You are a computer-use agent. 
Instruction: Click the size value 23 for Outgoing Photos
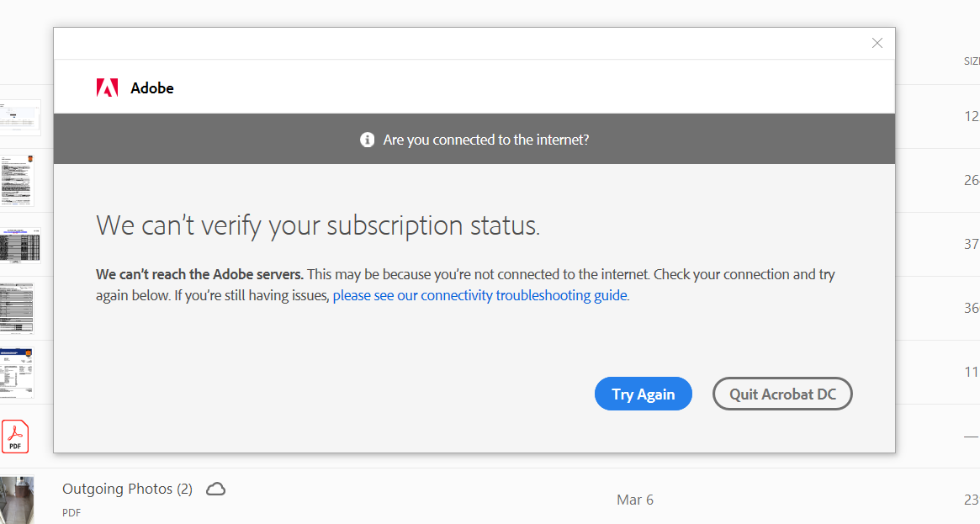(x=971, y=500)
